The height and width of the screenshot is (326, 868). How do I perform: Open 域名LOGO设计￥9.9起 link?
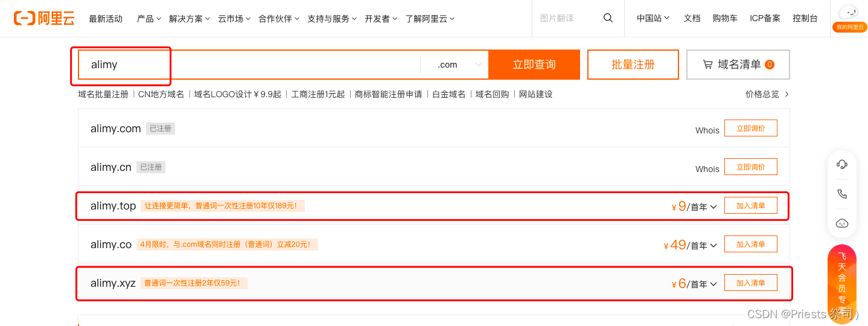tap(238, 94)
